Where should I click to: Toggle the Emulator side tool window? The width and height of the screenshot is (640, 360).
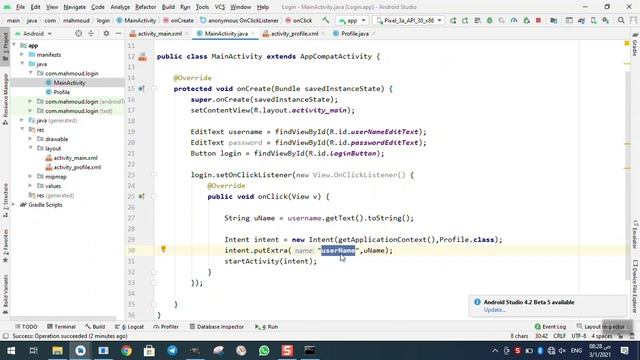[x=635, y=234]
